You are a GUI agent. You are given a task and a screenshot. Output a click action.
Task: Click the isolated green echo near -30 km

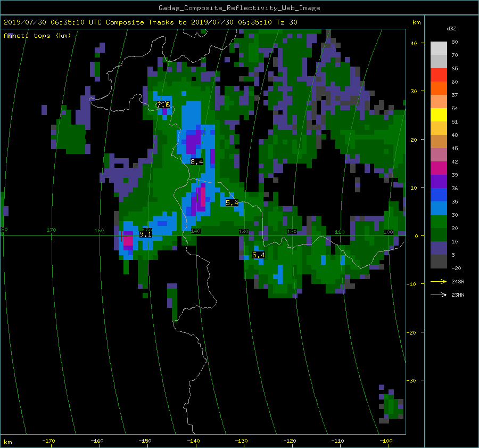pos(391,406)
